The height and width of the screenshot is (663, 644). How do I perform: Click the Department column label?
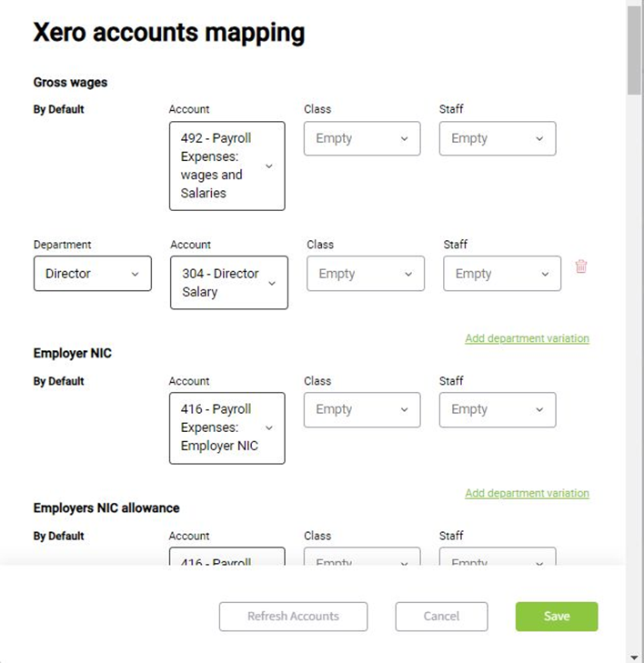[x=62, y=245]
